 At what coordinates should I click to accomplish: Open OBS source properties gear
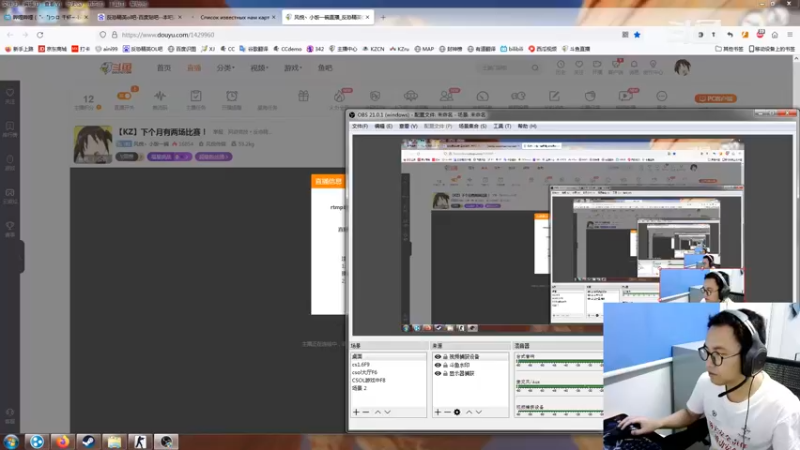coord(457,412)
